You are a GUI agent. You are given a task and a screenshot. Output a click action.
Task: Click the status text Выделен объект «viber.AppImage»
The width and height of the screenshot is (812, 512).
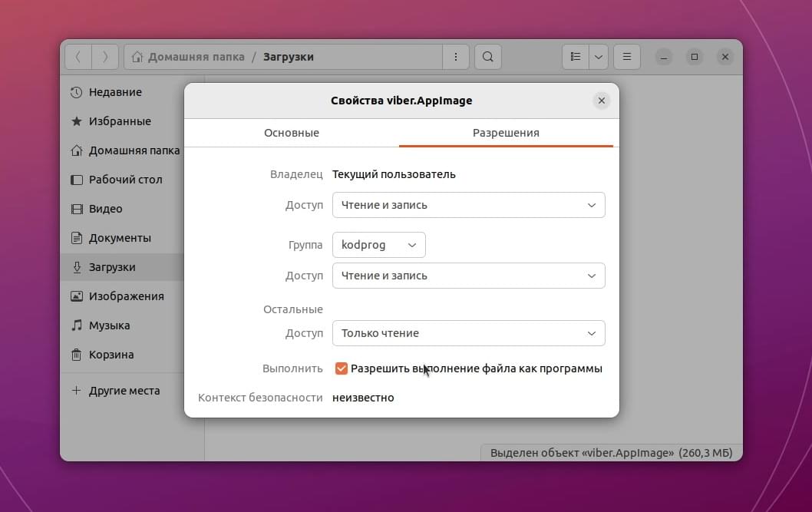click(582, 453)
